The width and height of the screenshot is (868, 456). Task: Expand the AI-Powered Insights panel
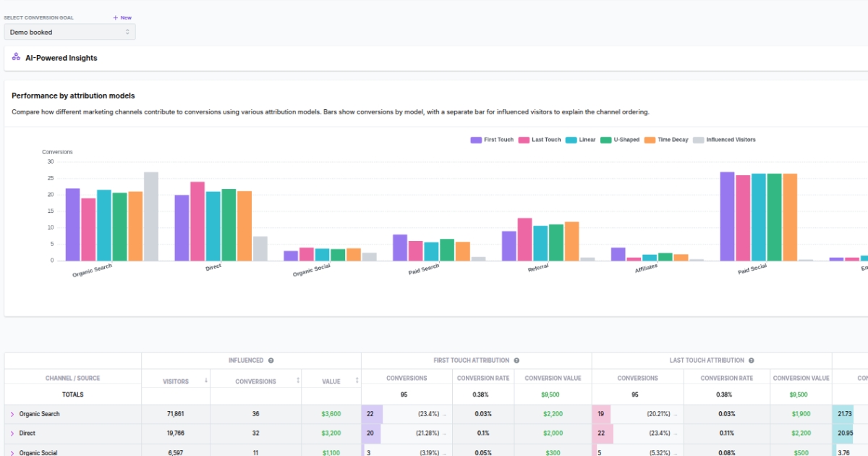click(x=436, y=58)
